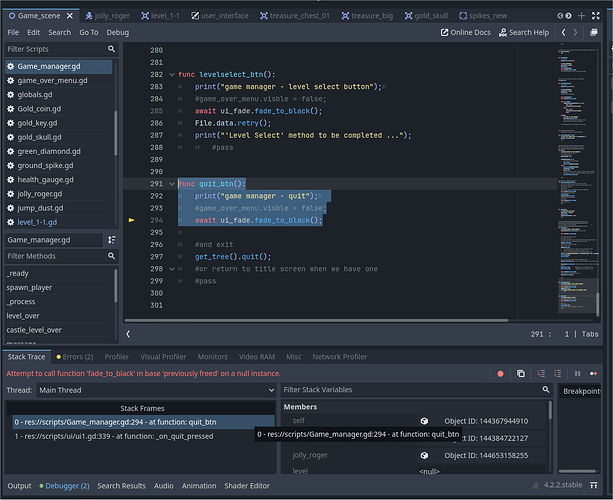This screenshot has height=500, width=613.
Task: Open globals.gd script
Action: [x=59, y=95]
